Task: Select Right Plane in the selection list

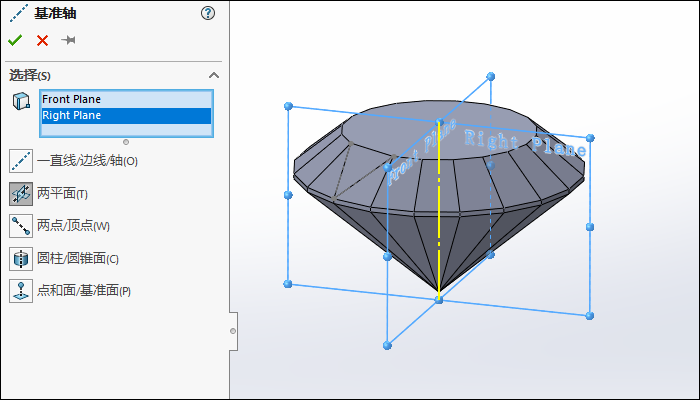Action: (x=126, y=115)
